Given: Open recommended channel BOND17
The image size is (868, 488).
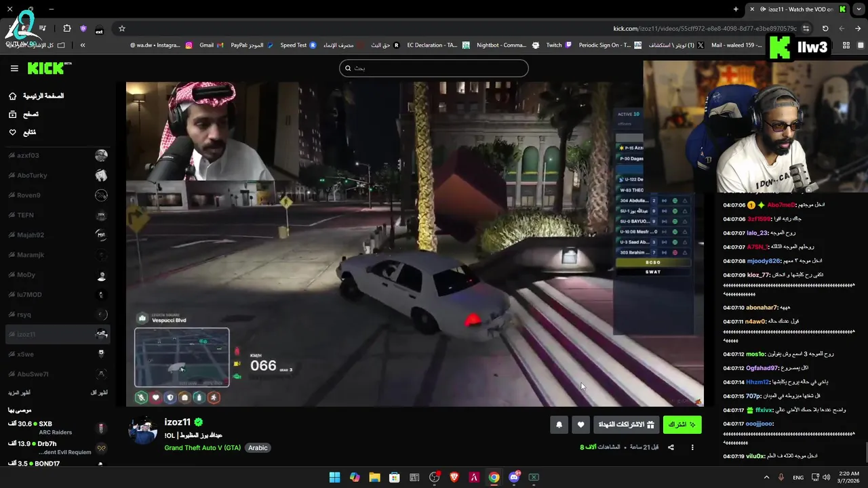Looking at the screenshot, I should point(58,464).
